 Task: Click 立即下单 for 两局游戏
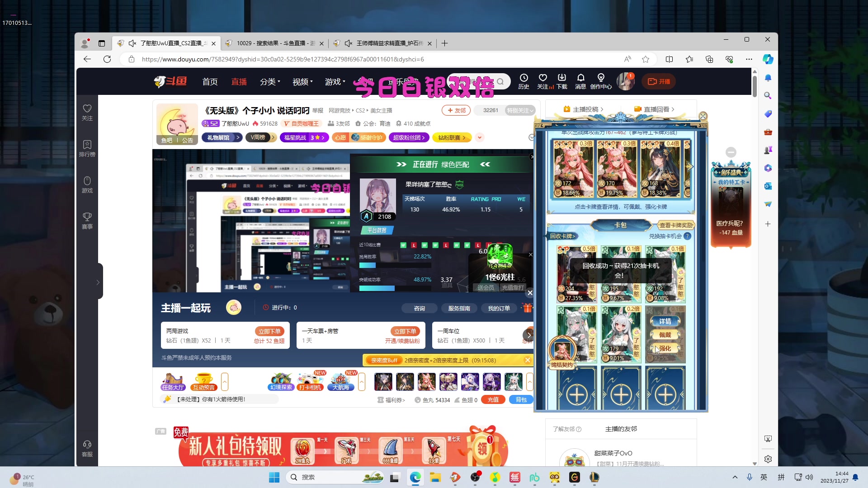269,331
